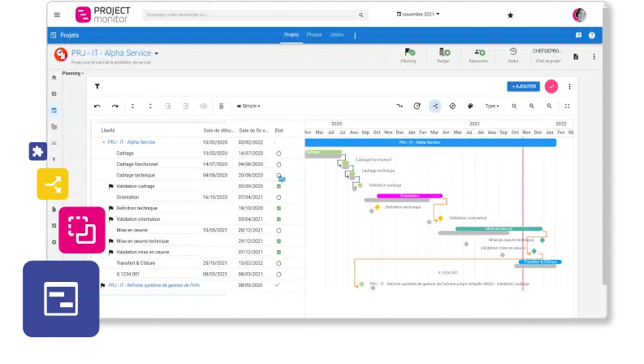Viewport: 644px width, 364px height.
Task: Open the novembre 2021 date dropdown
Action: [418, 15]
